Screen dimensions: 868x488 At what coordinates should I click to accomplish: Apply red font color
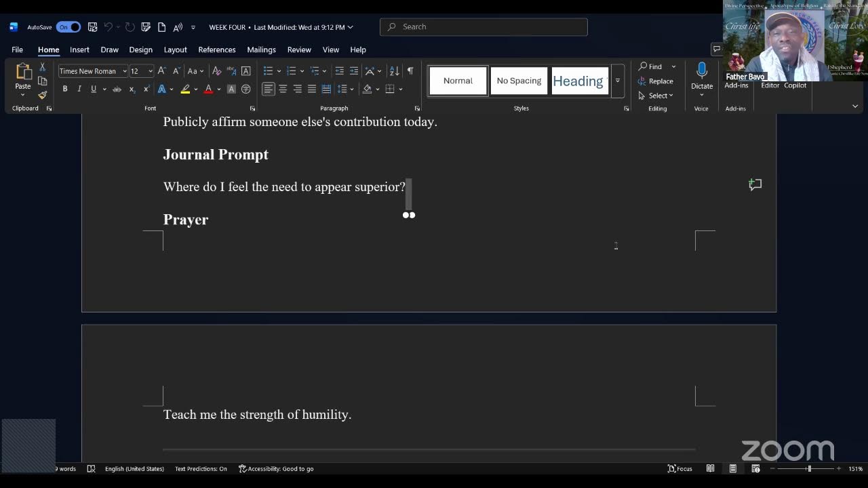[x=208, y=89]
